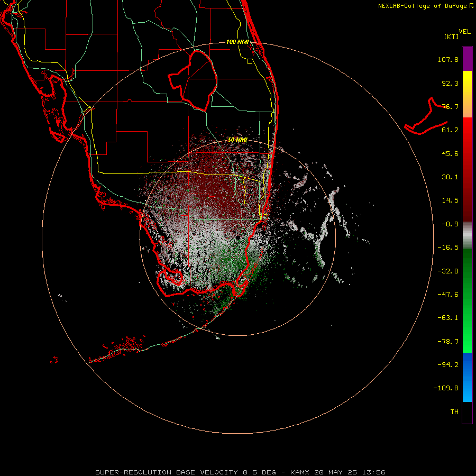Click the -16.5 legend value
476x476 pixels.
click(x=448, y=248)
